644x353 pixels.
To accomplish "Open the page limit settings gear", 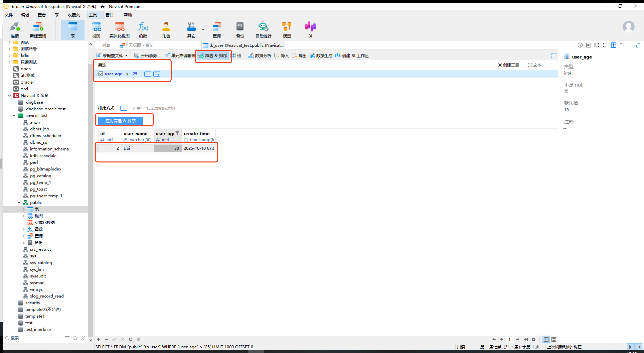I will pyautogui.click(x=533, y=339).
